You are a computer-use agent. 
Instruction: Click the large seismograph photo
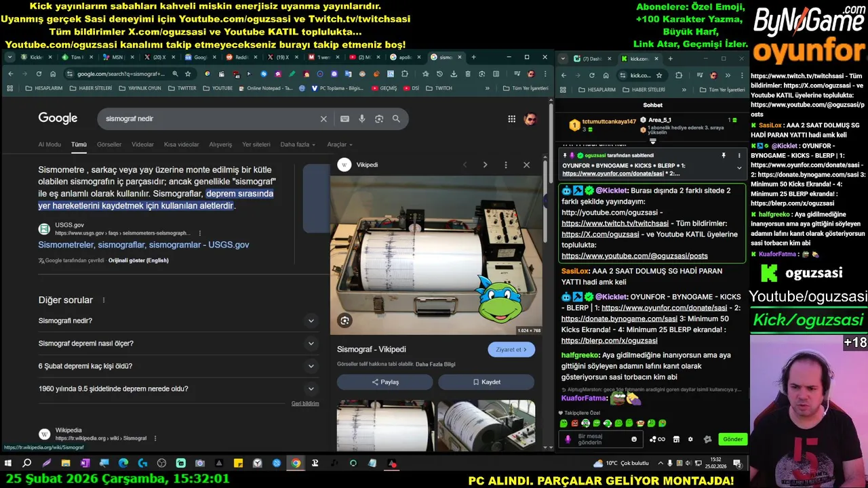point(436,256)
